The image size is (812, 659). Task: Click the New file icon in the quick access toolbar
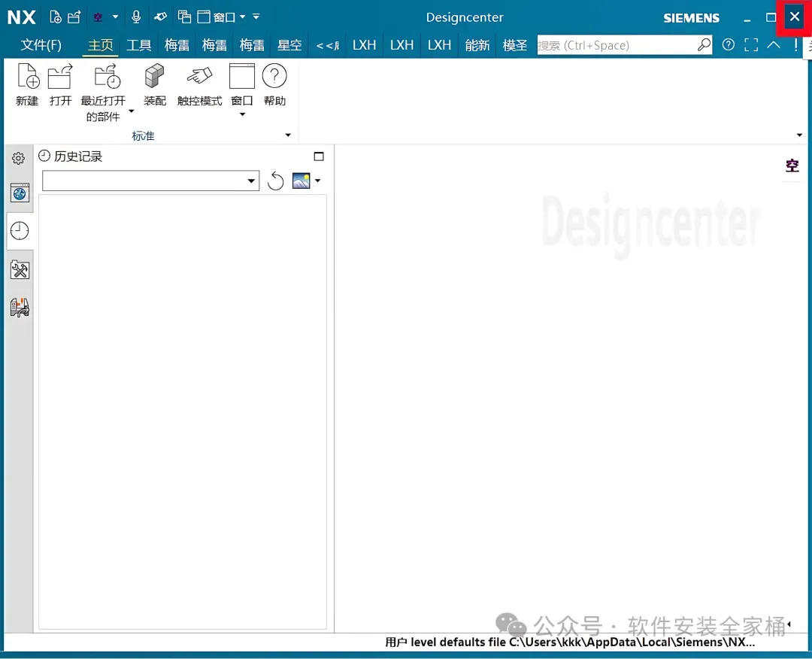(x=56, y=17)
